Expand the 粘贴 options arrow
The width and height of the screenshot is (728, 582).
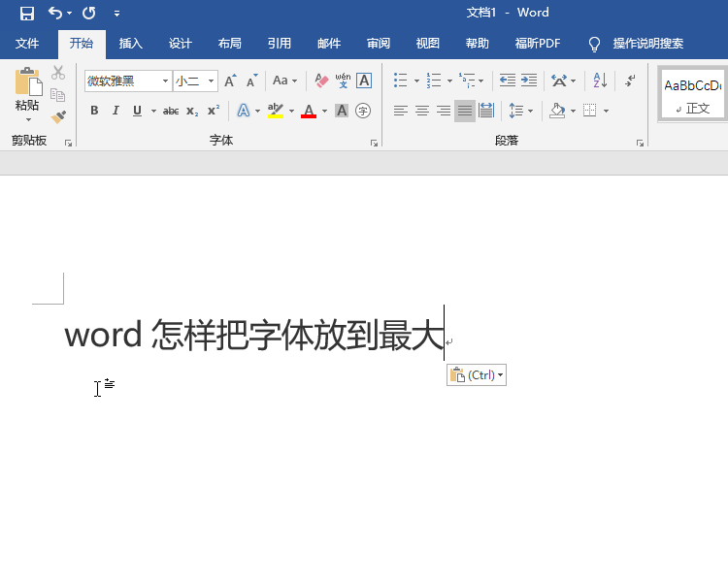[28, 119]
